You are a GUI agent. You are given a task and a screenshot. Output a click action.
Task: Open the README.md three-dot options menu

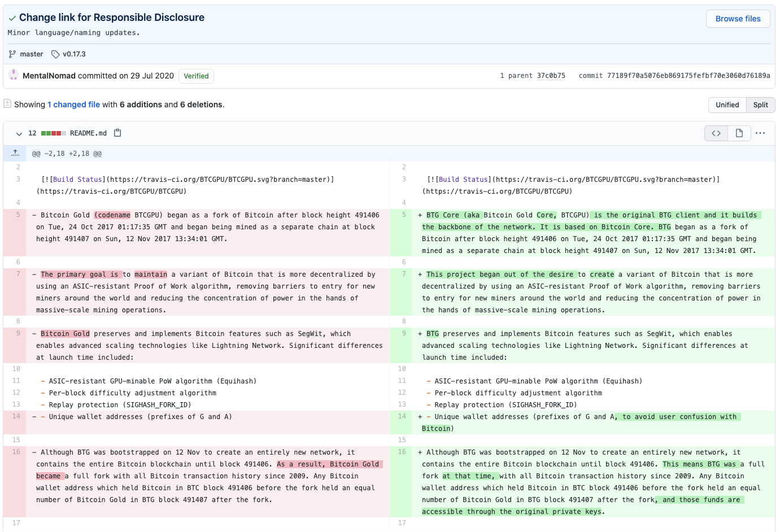click(760, 133)
